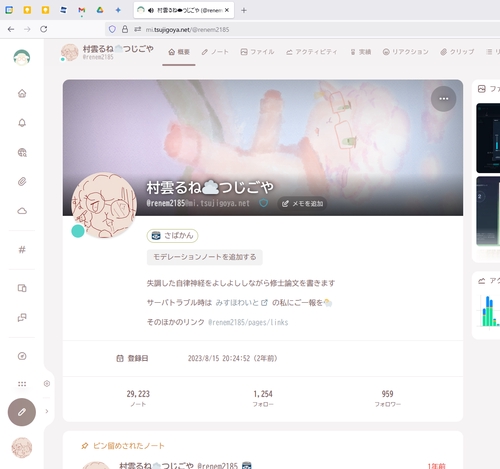Open account menu via bottom avatar

(22, 448)
